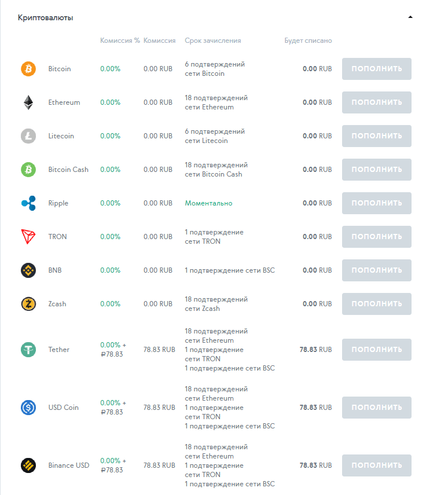The width and height of the screenshot is (448, 495).
Task: Click the Криптовалюты section heading
Action: [x=45, y=17]
